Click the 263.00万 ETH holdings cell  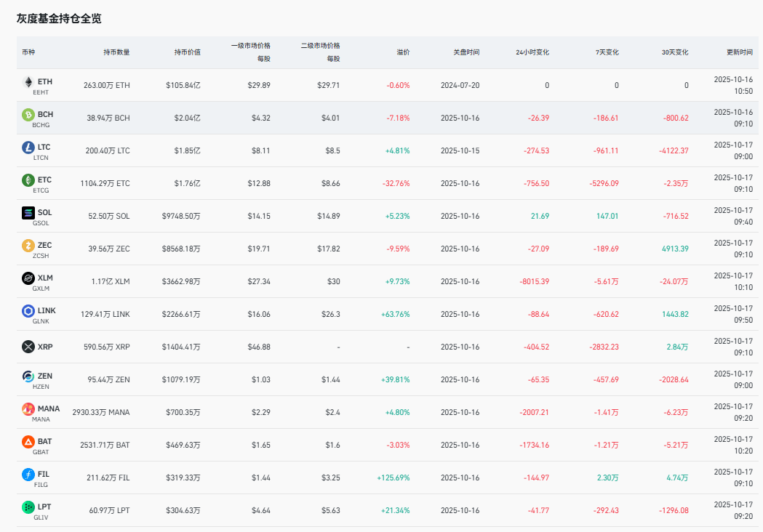[107, 85]
